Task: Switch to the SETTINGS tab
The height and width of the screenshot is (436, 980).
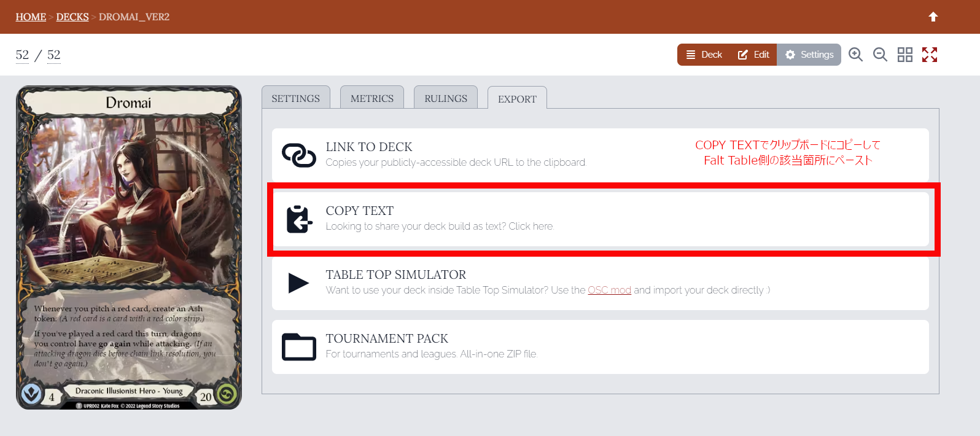Action: [x=296, y=98]
